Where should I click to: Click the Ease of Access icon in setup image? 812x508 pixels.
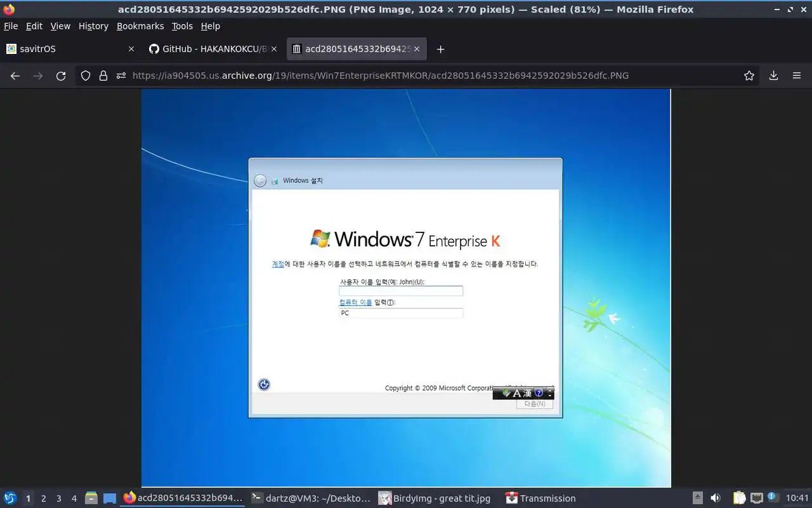264,384
